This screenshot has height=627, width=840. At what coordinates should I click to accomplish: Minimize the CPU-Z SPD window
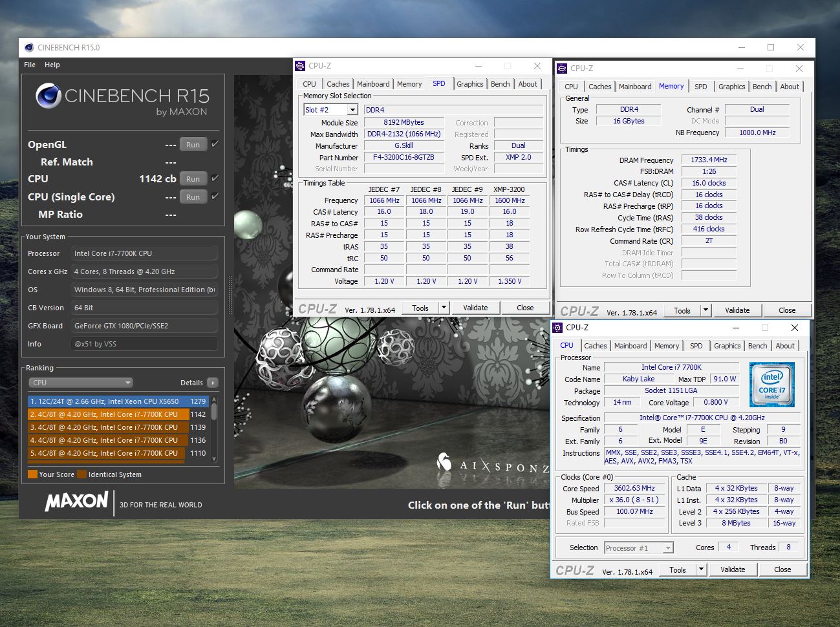point(479,66)
